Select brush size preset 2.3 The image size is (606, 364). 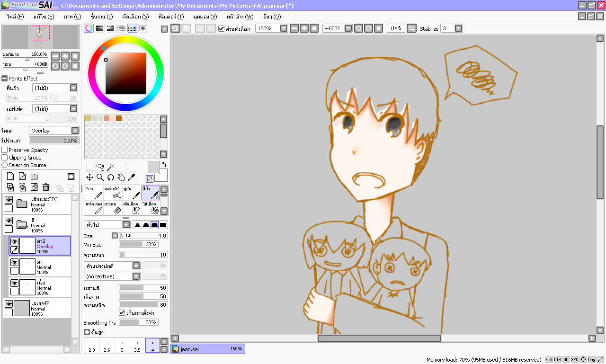point(92,346)
